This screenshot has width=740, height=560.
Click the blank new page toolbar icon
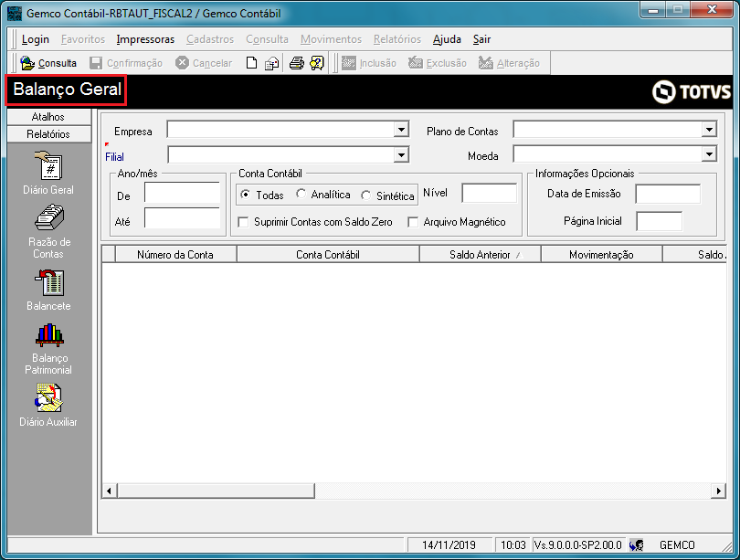[x=251, y=63]
